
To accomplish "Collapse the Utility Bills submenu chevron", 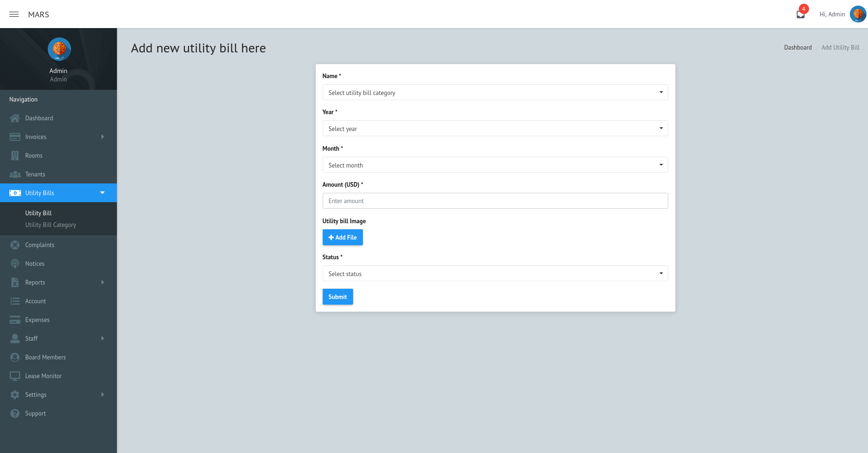I will tap(102, 192).
